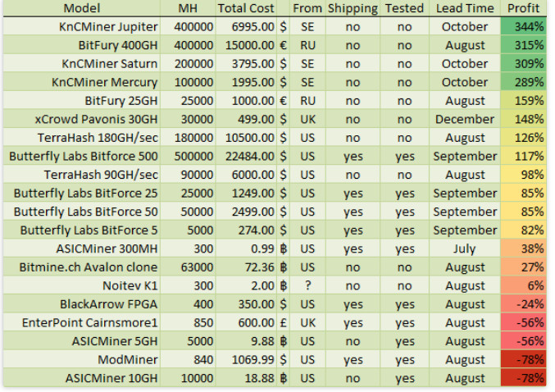Click the Lead Time column header
Screen dimensions: 555x392
465,8
